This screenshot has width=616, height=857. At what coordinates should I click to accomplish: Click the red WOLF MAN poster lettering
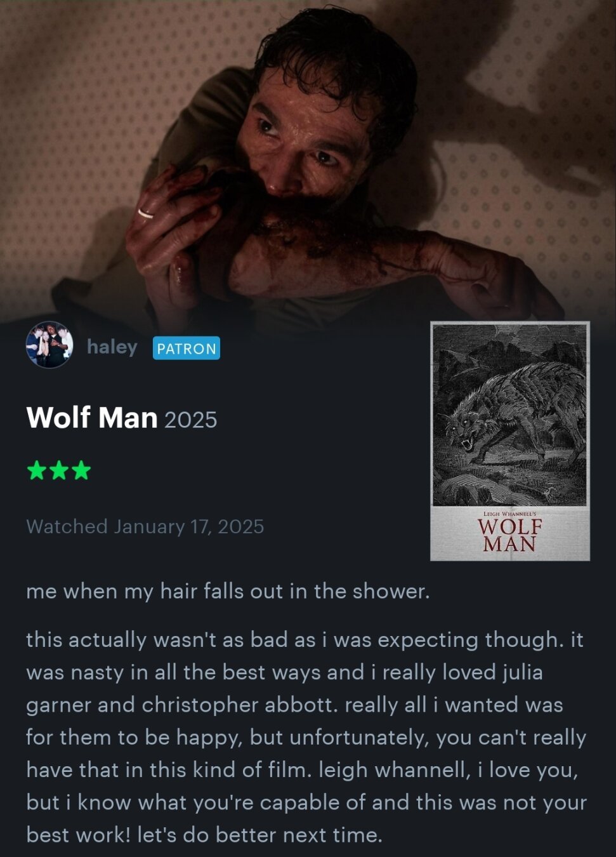click(x=510, y=535)
